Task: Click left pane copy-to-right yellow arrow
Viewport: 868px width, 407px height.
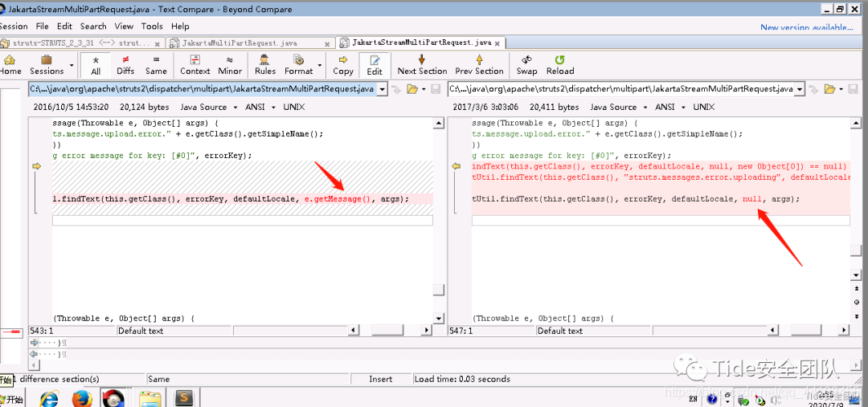Action: coord(37,166)
